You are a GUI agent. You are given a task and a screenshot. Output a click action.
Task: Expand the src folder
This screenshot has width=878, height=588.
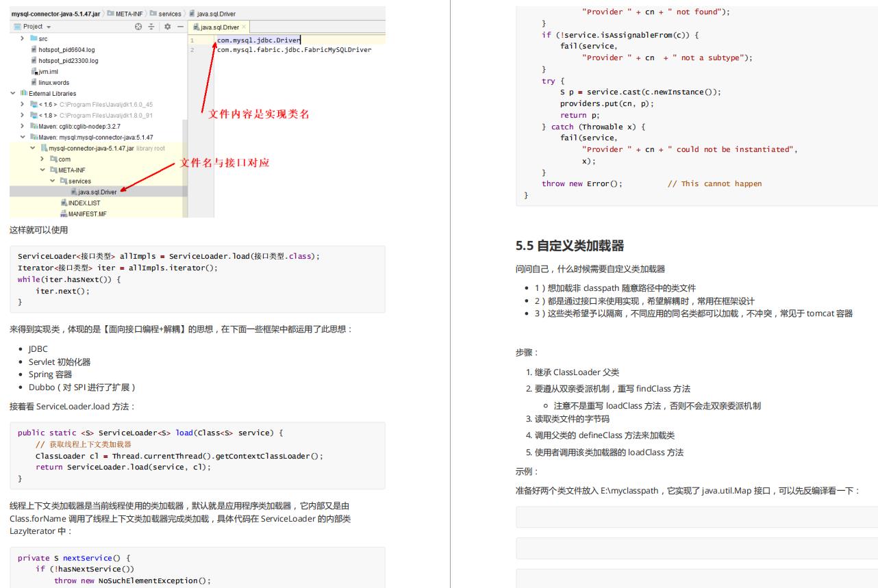click(x=23, y=39)
